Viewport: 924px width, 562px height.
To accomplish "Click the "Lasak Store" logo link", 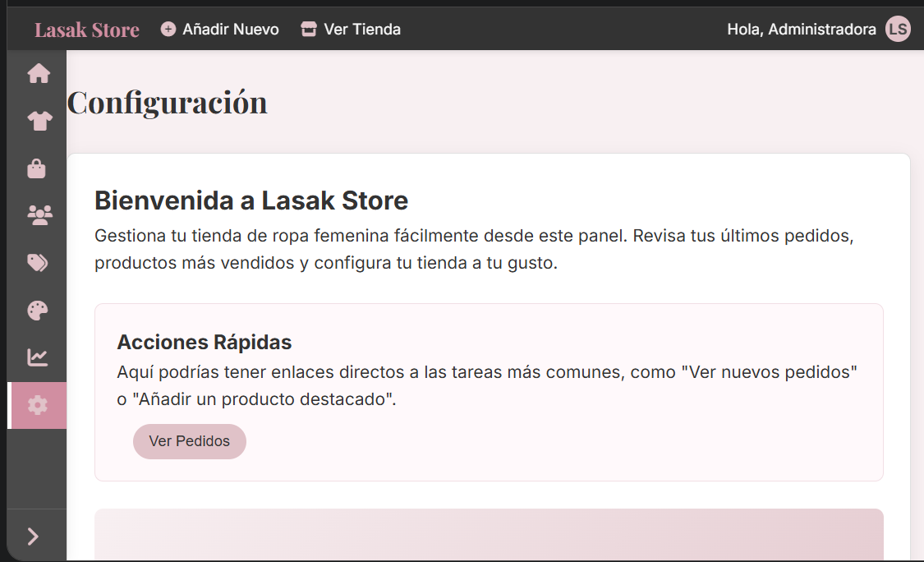I will pos(87,30).
